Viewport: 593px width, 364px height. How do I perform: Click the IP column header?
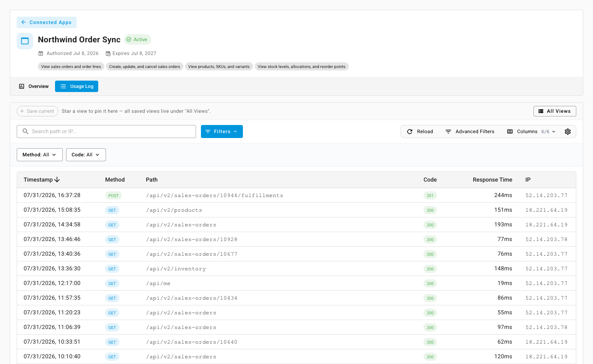(x=528, y=180)
